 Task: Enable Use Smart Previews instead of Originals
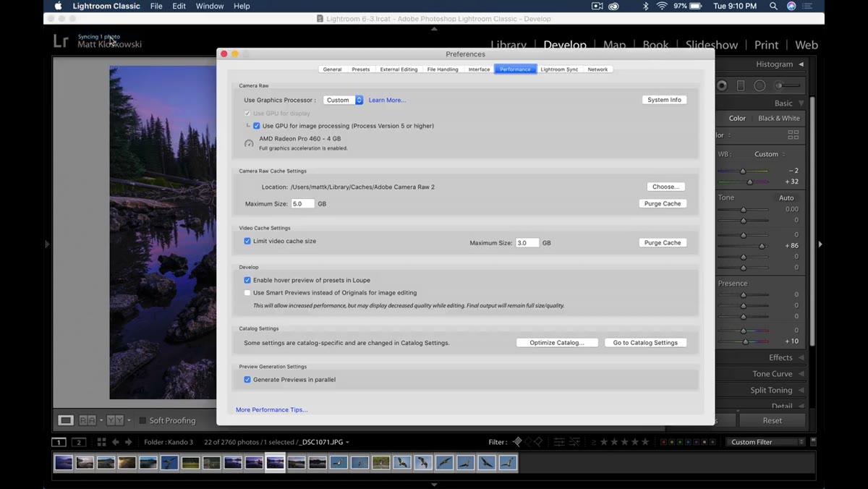click(x=247, y=293)
